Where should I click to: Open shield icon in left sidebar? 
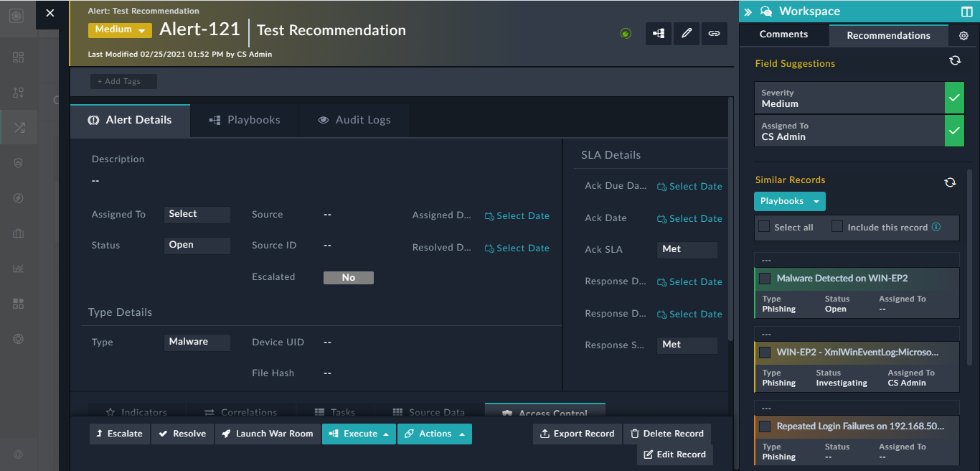[19, 163]
